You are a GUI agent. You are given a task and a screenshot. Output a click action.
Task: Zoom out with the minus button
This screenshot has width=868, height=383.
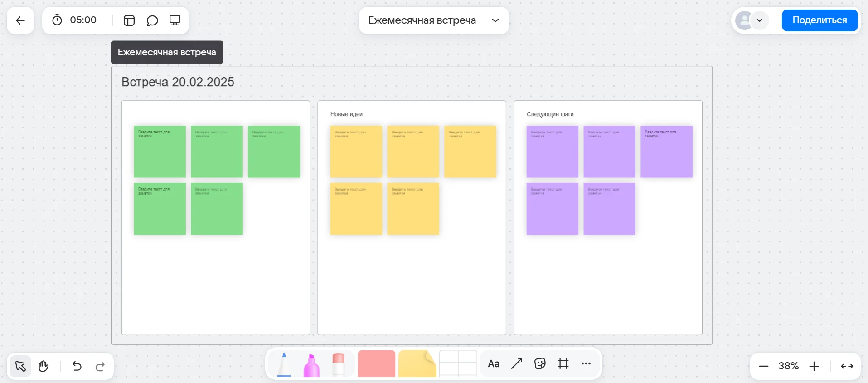tap(764, 366)
